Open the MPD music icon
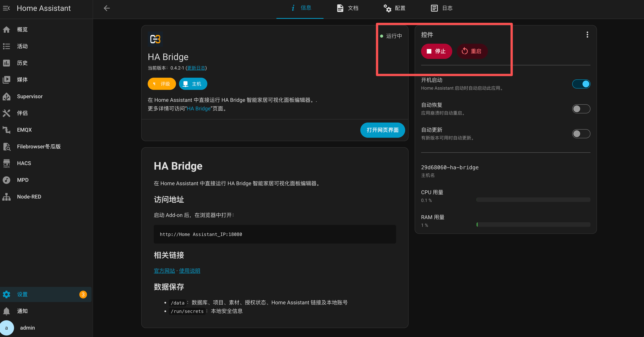644x337 pixels. 6,180
